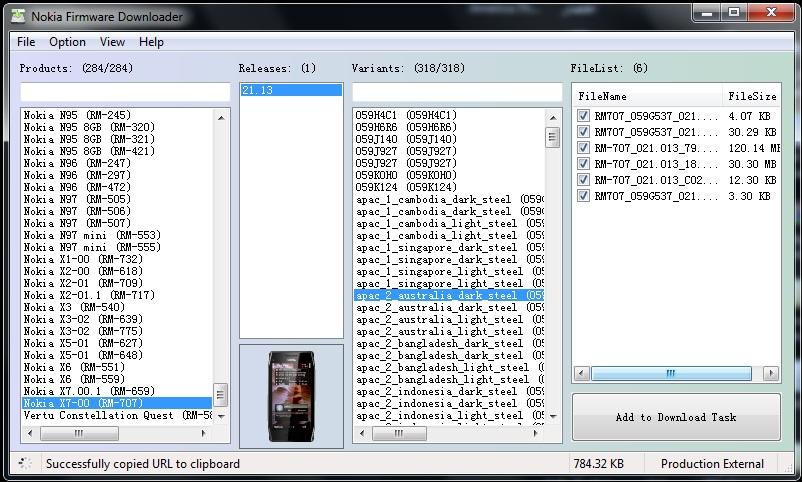
Task: Click the Products vertical scrollbar thumb
Action: [220, 395]
